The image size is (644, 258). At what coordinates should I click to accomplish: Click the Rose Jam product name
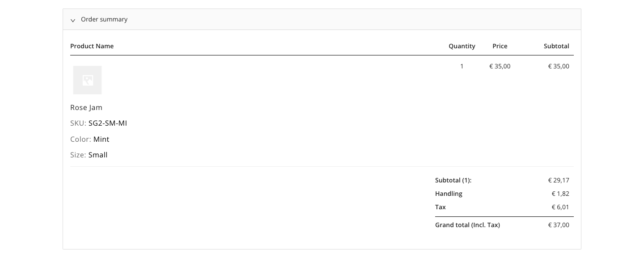tap(86, 107)
